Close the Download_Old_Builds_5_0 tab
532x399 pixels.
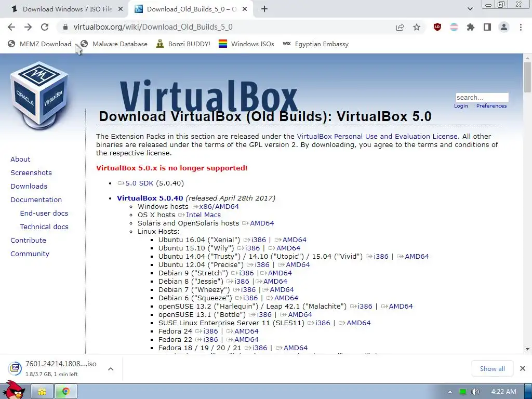coord(245,9)
